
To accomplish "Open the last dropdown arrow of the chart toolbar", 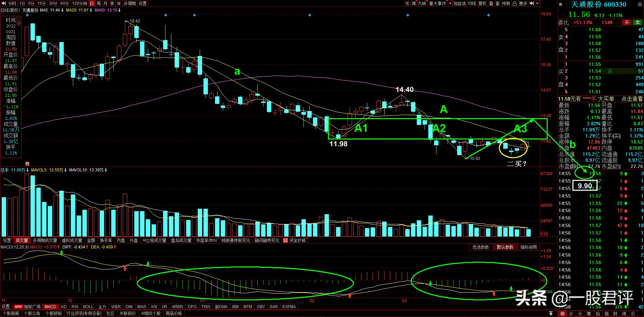I will tap(537, 3).
